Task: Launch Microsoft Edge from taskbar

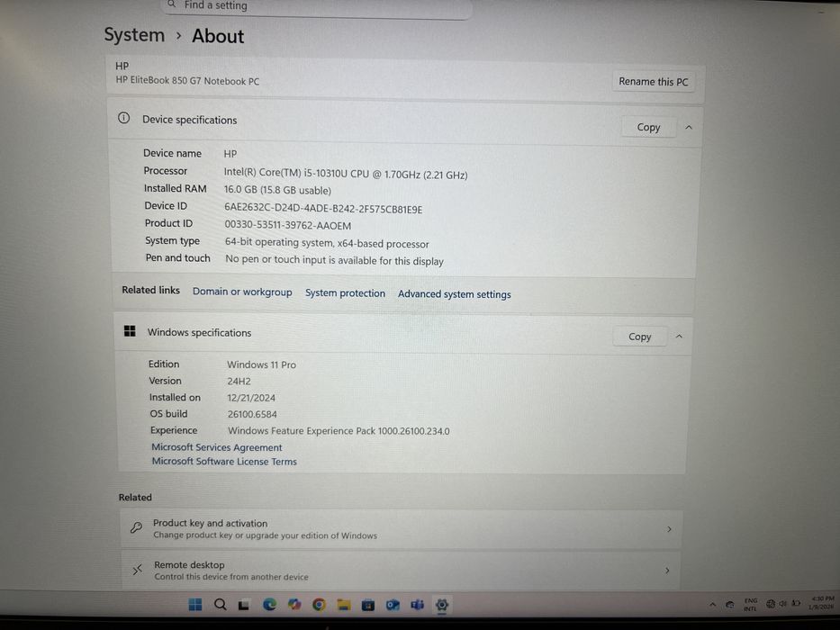Action: 269,604
